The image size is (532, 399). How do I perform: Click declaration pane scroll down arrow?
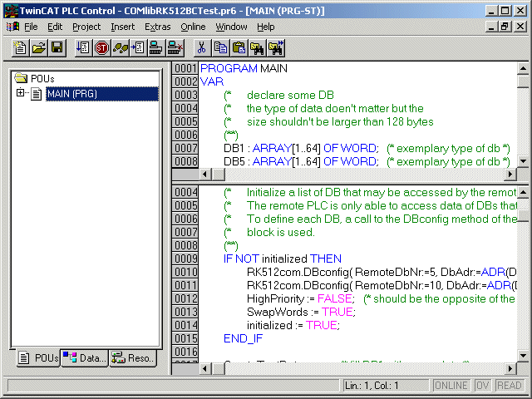(x=523, y=161)
